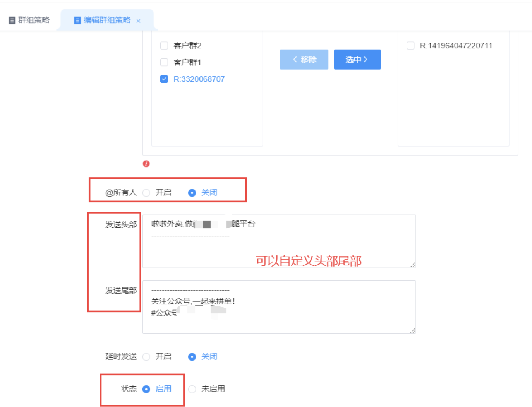
Task: Click the 移除 button
Action: coord(304,60)
